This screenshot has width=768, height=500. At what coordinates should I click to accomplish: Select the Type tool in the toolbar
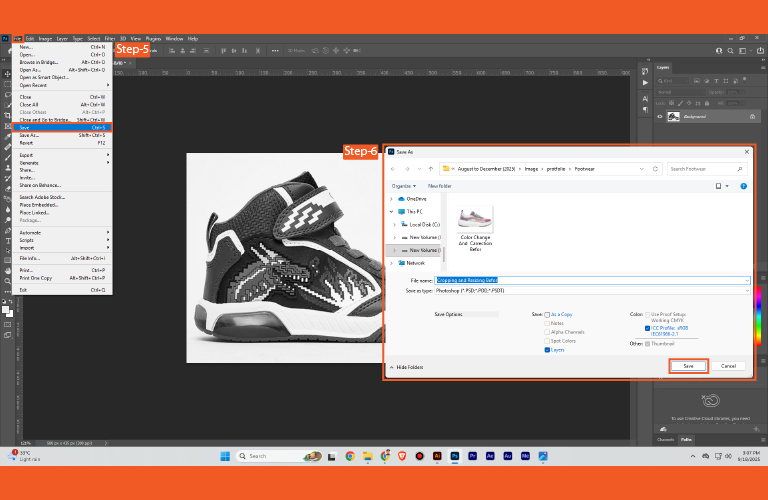pos(7,241)
